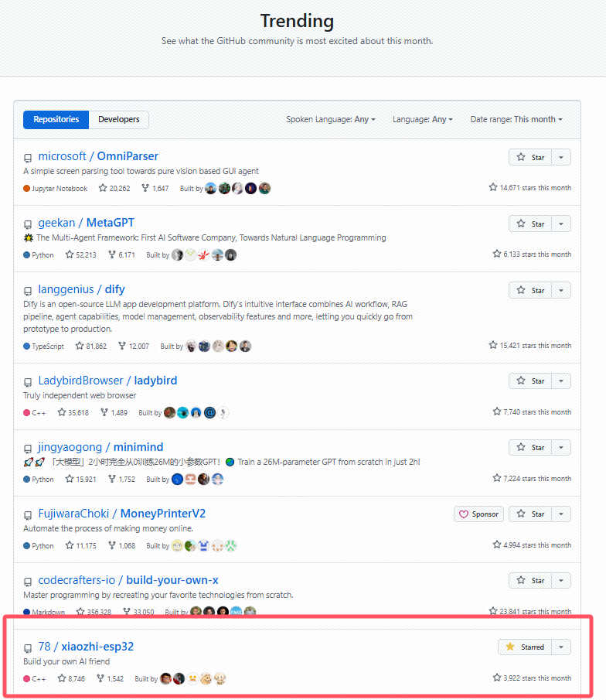View minimind stargazers count 15,921
The width and height of the screenshot is (606, 700).
80,479
